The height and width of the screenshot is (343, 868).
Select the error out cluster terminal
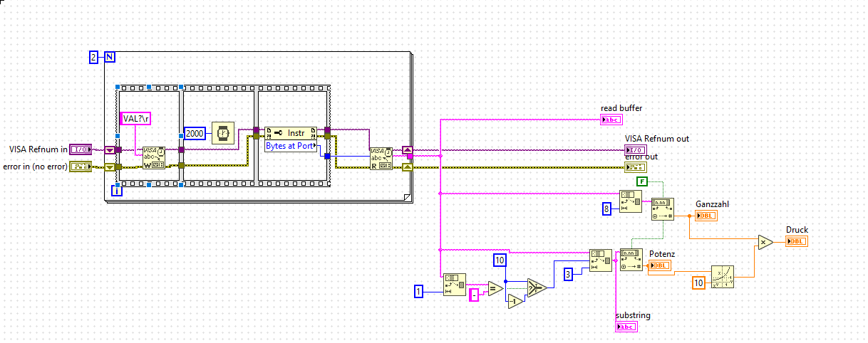pos(636,167)
